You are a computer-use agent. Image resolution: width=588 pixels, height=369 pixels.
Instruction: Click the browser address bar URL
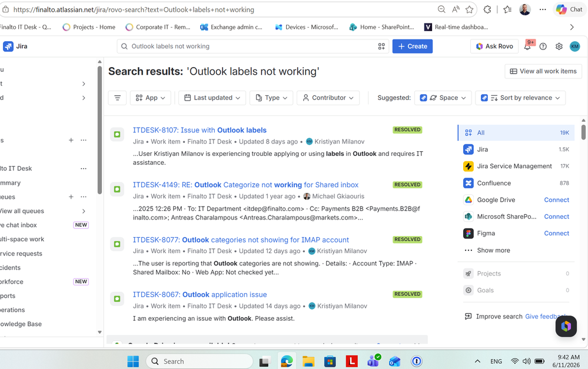[134, 9]
